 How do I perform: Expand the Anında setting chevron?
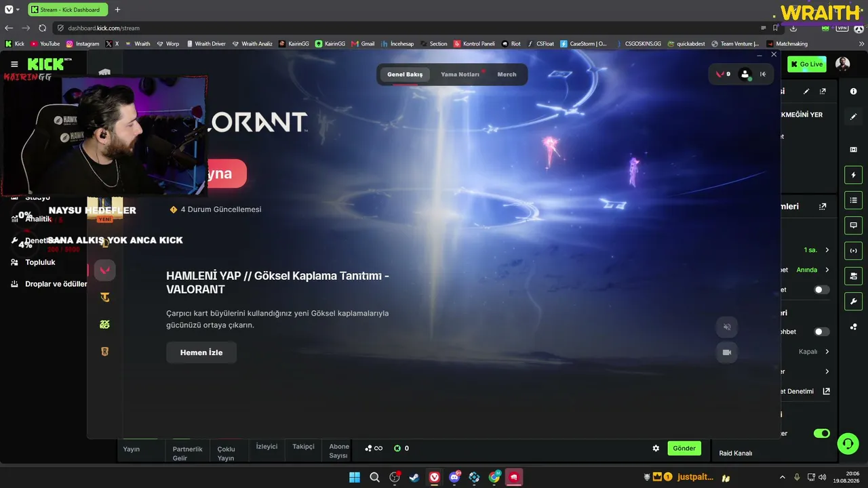827,270
